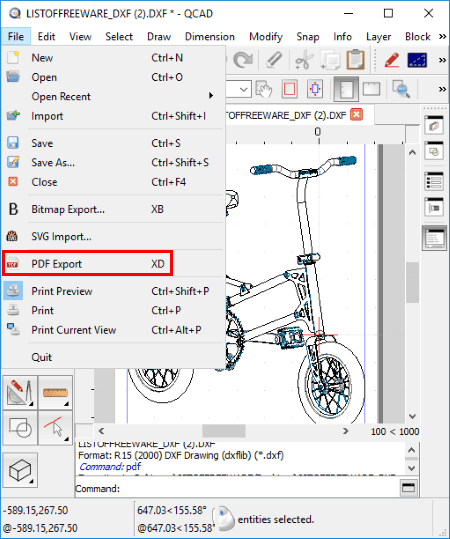Image resolution: width=450 pixels, height=539 pixels.
Task: Click the Print Current View icon
Action: (13, 329)
